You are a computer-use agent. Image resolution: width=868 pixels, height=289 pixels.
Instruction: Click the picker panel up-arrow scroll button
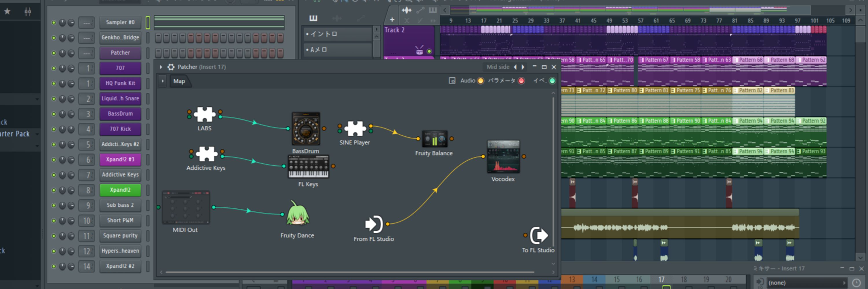377,37
